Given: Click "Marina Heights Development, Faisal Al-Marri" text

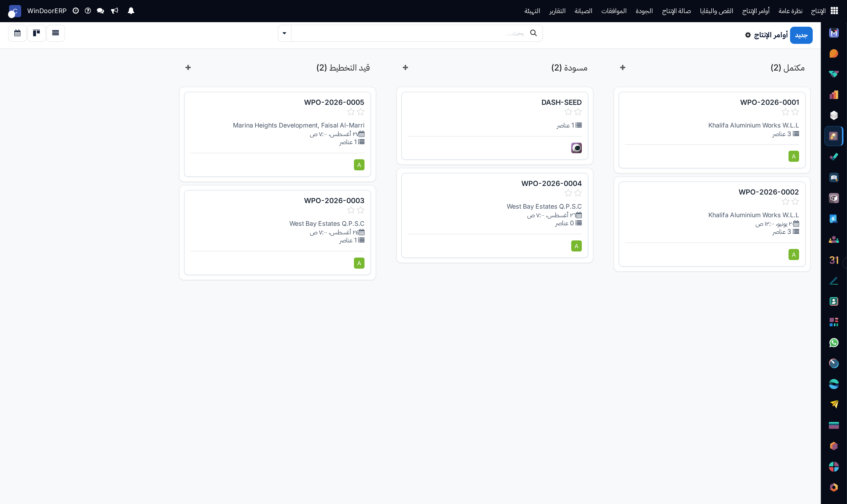Looking at the screenshot, I should 299,125.
